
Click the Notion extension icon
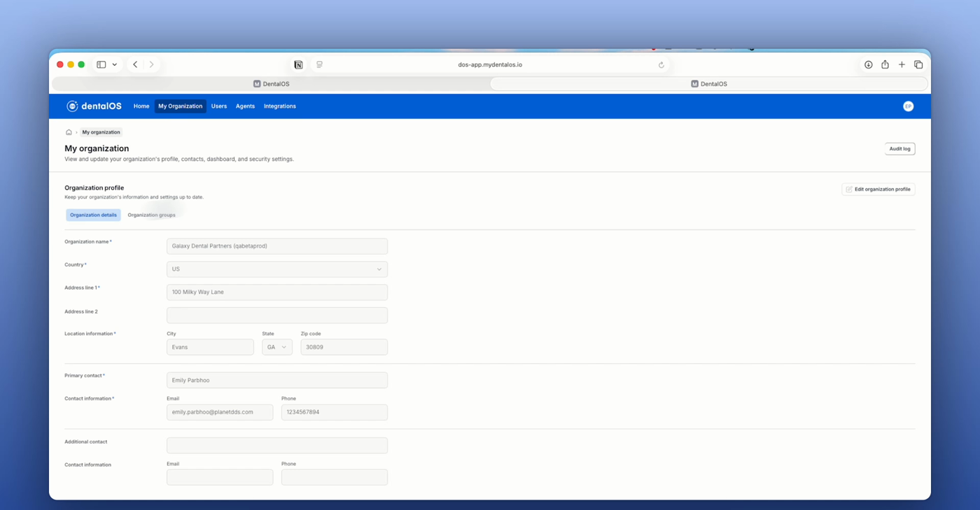click(x=298, y=64)
